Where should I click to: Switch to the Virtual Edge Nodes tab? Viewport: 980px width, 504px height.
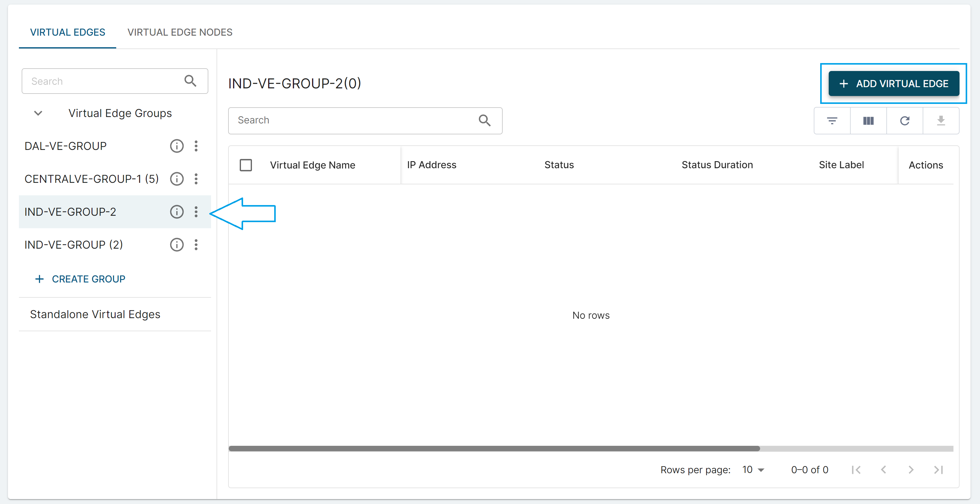pos(180,32)
